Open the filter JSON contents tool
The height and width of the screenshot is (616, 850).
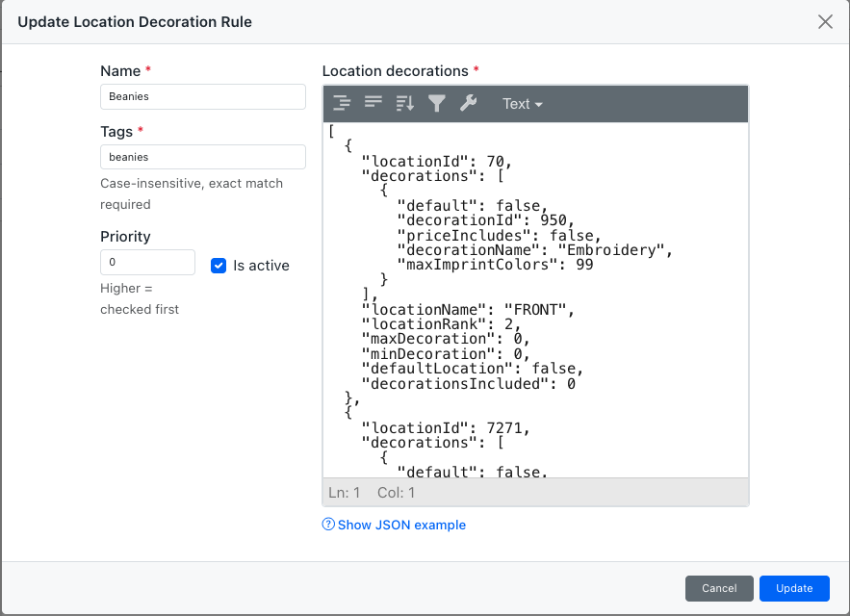435,104
